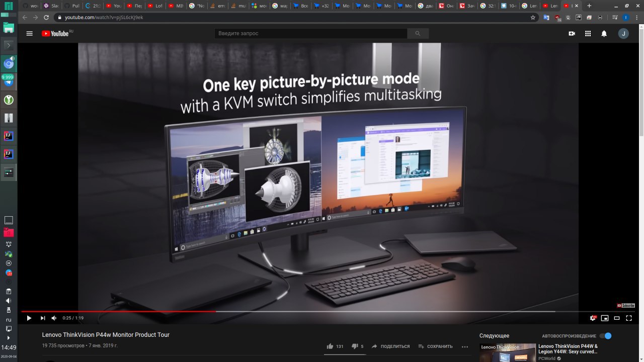
Task: Dislike the video with thumbs down
Action: (x=355, y=346)
